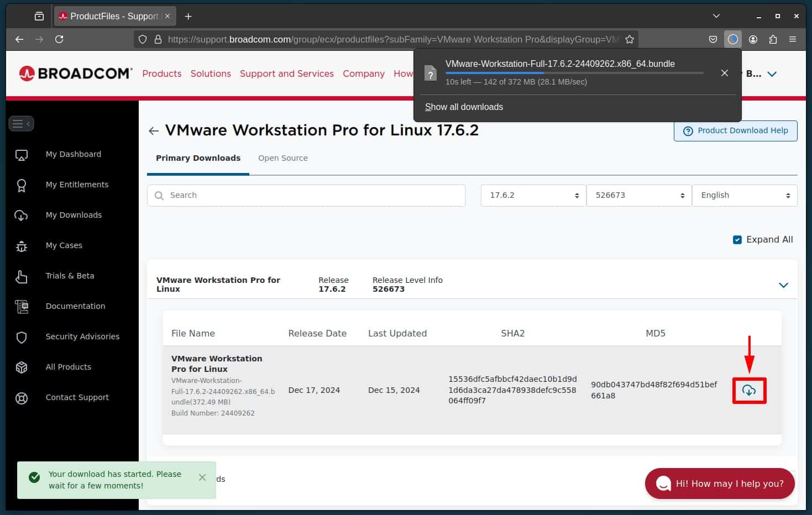Open the release version dropdown showing 17.6.2
The image size is (812, 515).
(x=532, y=195)
